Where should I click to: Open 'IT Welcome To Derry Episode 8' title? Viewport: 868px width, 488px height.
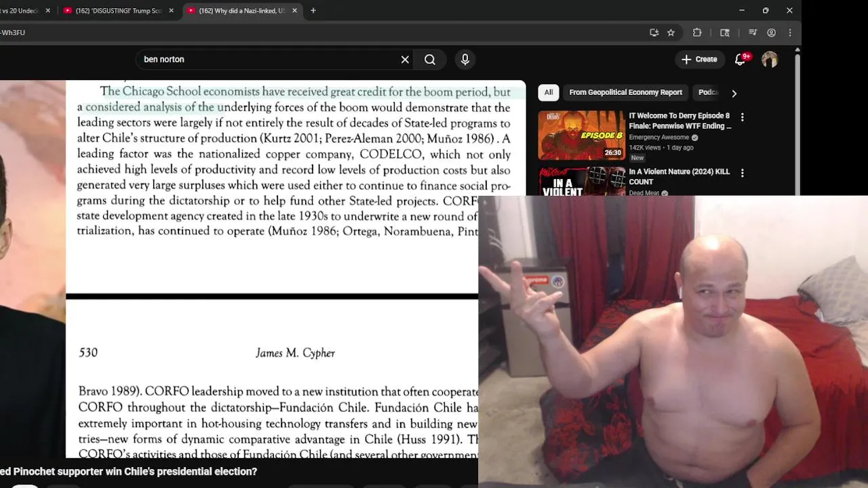click(680, 121)
